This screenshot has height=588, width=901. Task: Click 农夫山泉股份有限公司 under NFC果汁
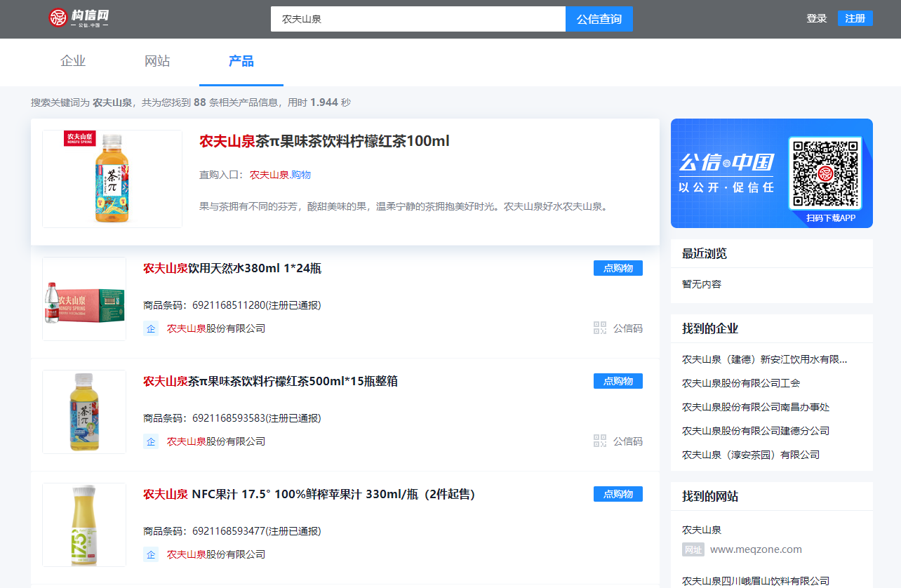click(x=216, y=554)
